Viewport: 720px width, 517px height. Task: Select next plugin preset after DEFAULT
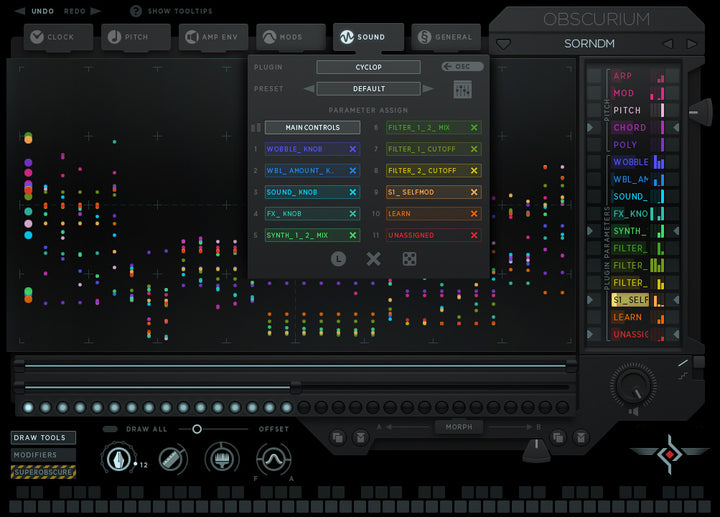[x=428, y=89]
